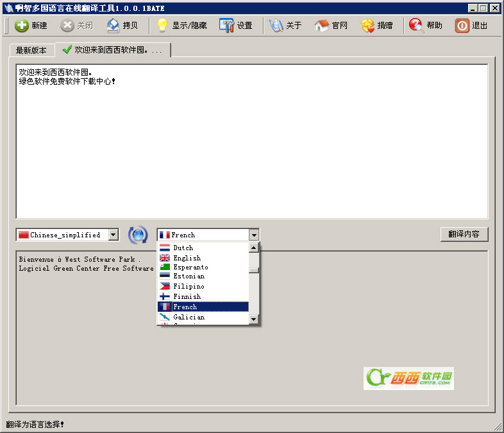This screenshot has height=433, width=504.
Task: Click the 拷贝 (Copy) toolbar icon
Action: pos(113,26)
